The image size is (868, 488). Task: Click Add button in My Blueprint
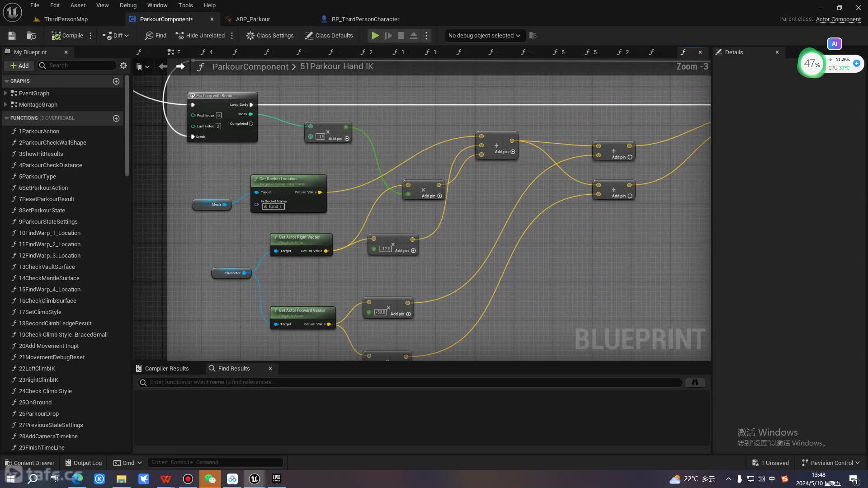click(19, 66)
